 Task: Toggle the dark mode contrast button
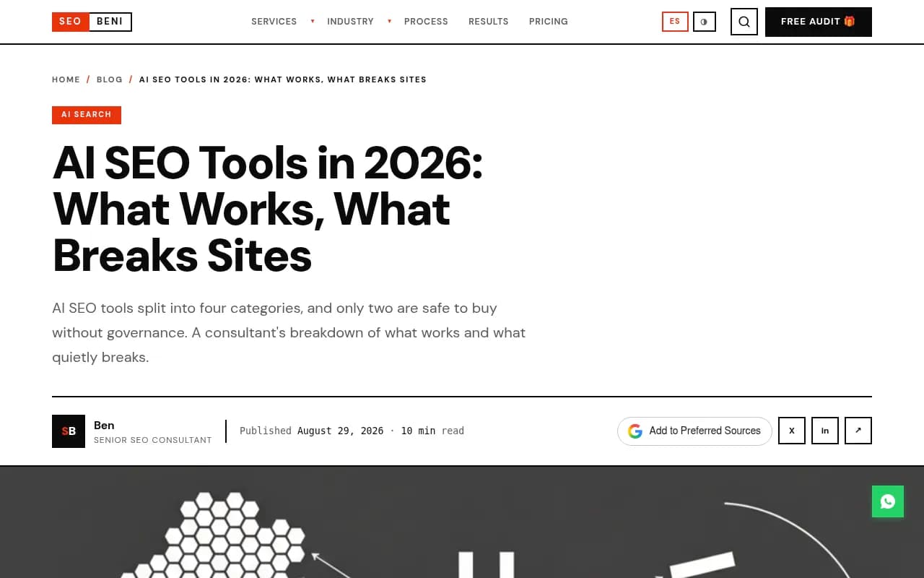click(x=705, y=22)
